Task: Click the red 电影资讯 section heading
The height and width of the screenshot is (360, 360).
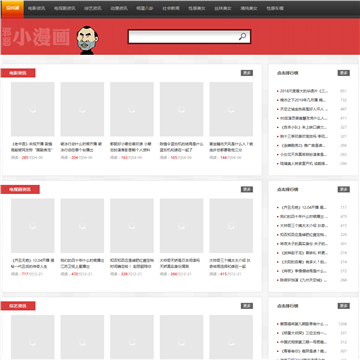Action: [18, 73]
